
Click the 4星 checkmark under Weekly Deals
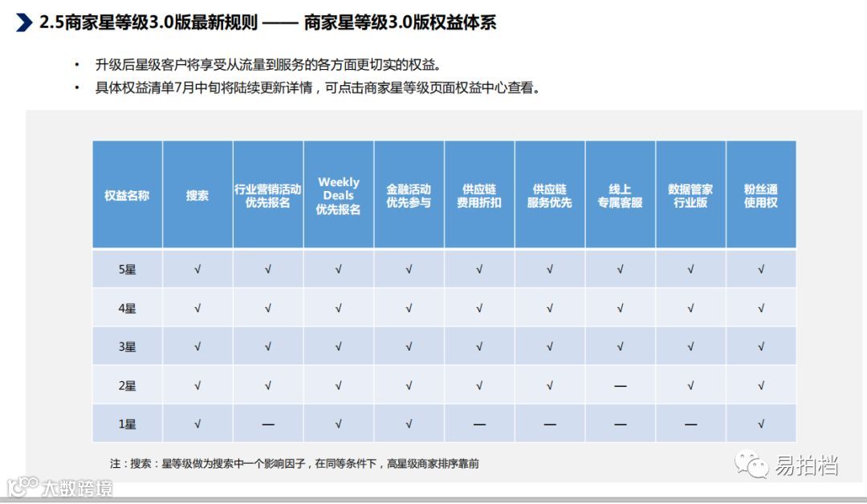(339, 308)
